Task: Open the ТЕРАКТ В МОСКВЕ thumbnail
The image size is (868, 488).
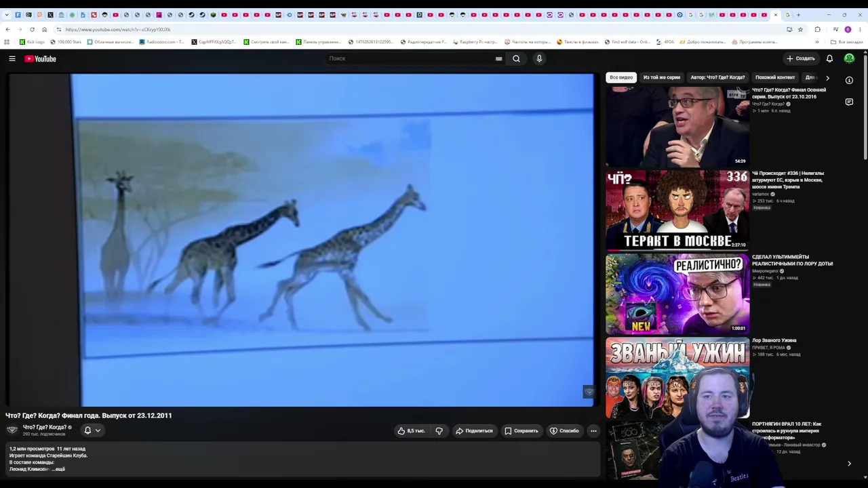Action: [677, 210]
